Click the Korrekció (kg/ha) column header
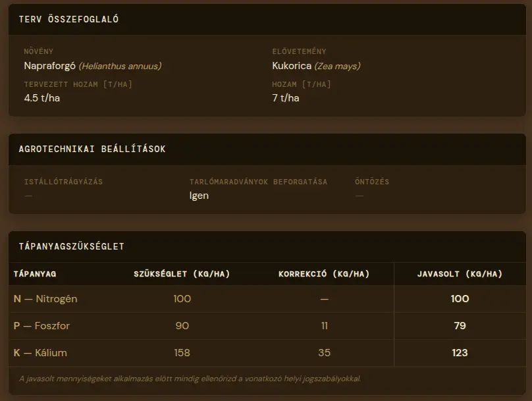The image size is (532, 401). point(324,274)
